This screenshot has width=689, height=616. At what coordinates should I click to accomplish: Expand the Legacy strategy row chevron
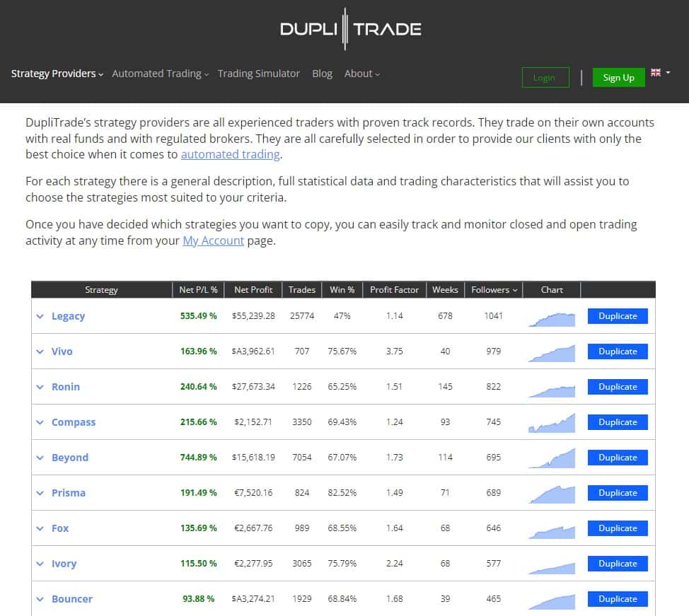[40, 316]
